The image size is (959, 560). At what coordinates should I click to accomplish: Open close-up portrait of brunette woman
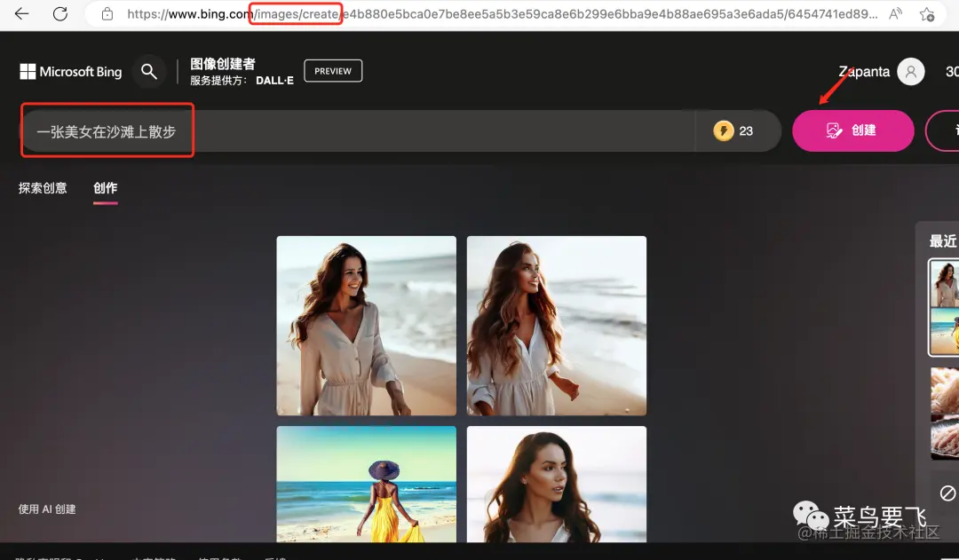pyautogui.click(x=557, y=485)
